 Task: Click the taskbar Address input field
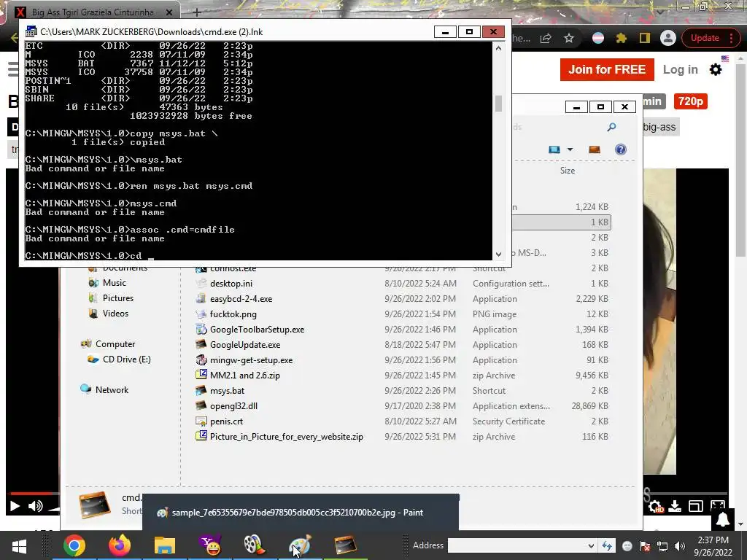517,545
